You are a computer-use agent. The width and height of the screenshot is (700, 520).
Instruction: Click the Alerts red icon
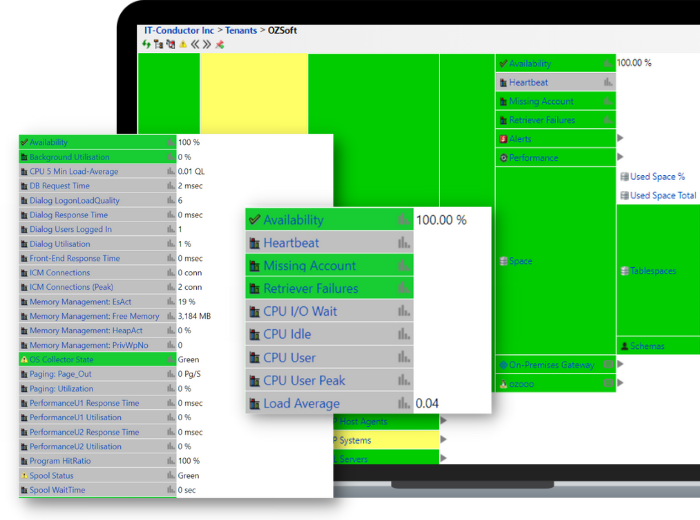[503, 139]
